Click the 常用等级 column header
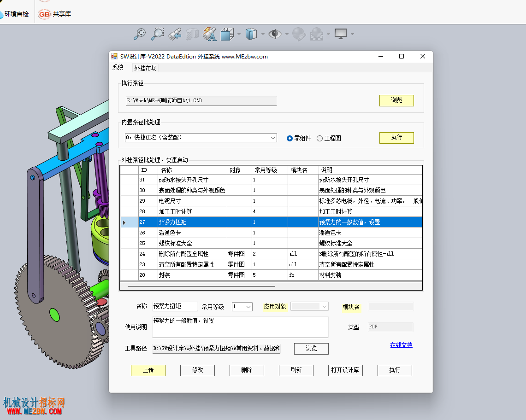This screenshot has height=420, width=526. tap(270, 170)
